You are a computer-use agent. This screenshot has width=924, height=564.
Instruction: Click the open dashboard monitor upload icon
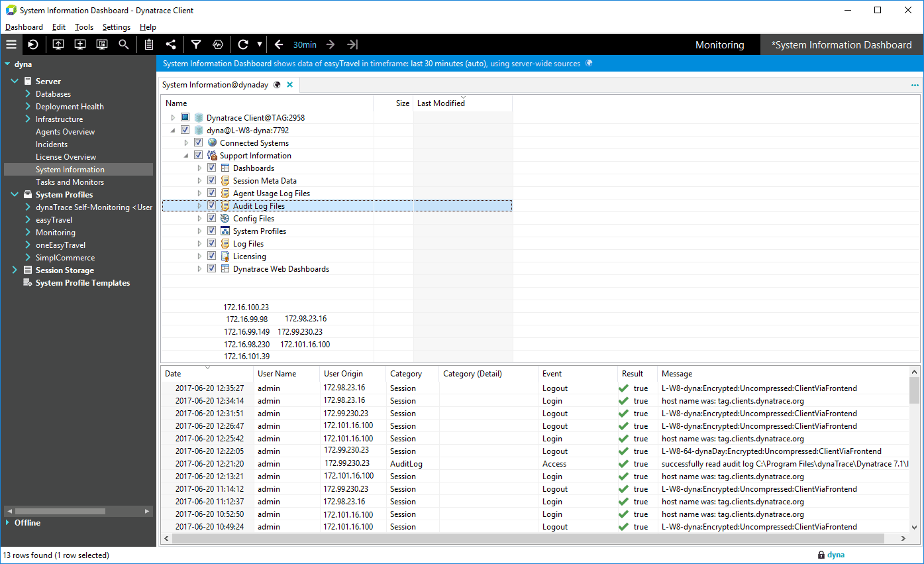coord(58,44)
